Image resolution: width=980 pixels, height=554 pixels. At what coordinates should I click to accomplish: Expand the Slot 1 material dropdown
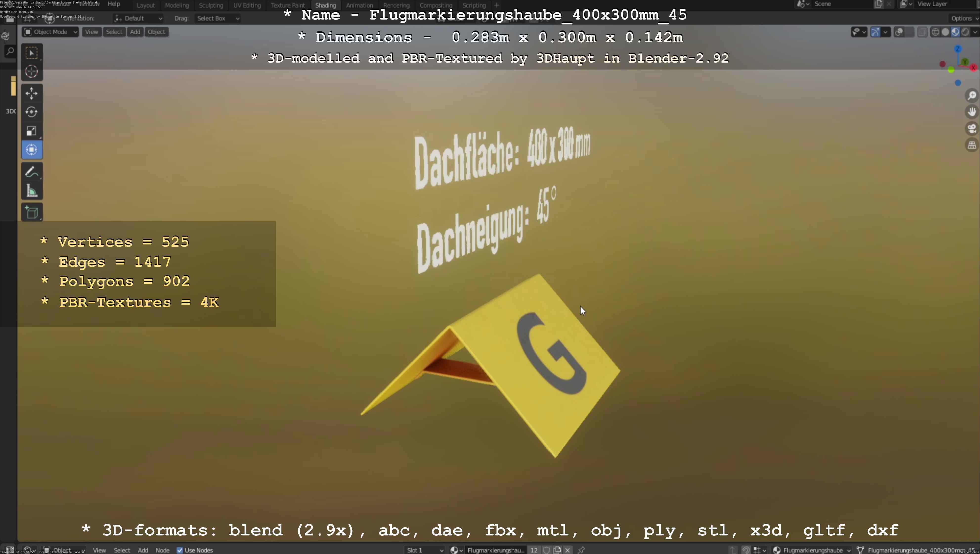click(x=425, y=550)
